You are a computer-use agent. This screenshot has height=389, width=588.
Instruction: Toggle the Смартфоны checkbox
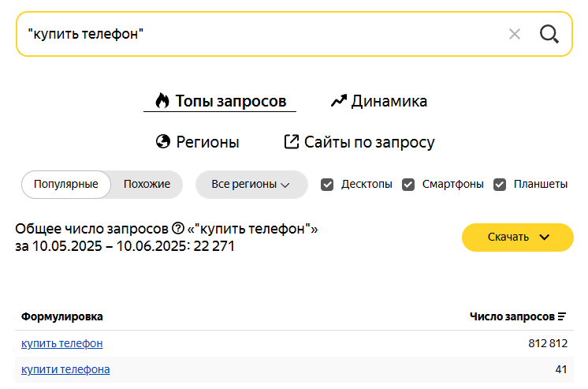tap(408, 185)
